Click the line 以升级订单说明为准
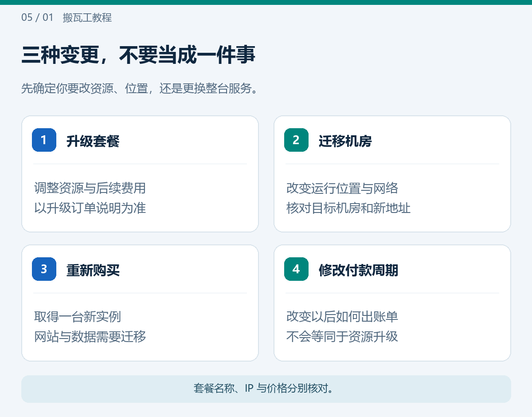532x417 pixels. (x=90, y=208)
